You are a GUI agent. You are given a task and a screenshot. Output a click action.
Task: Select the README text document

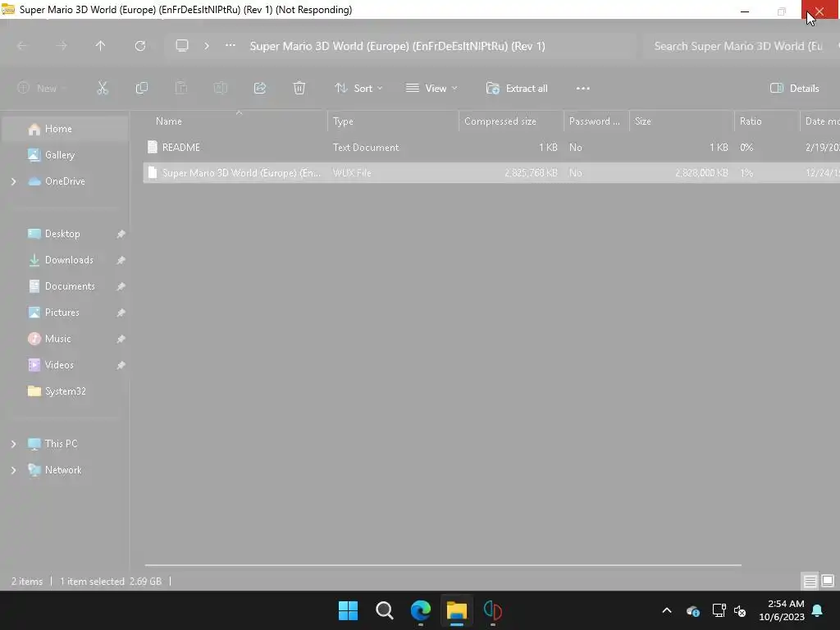click(x=491, y=148)
